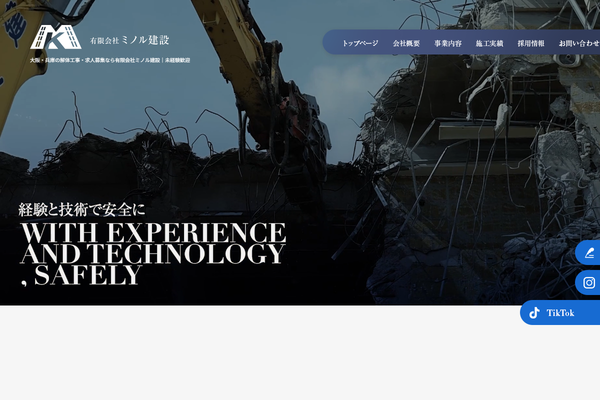The image size is (600, 400).
Task: Open the pen-icon contact side button
Action: click(588, 253)
